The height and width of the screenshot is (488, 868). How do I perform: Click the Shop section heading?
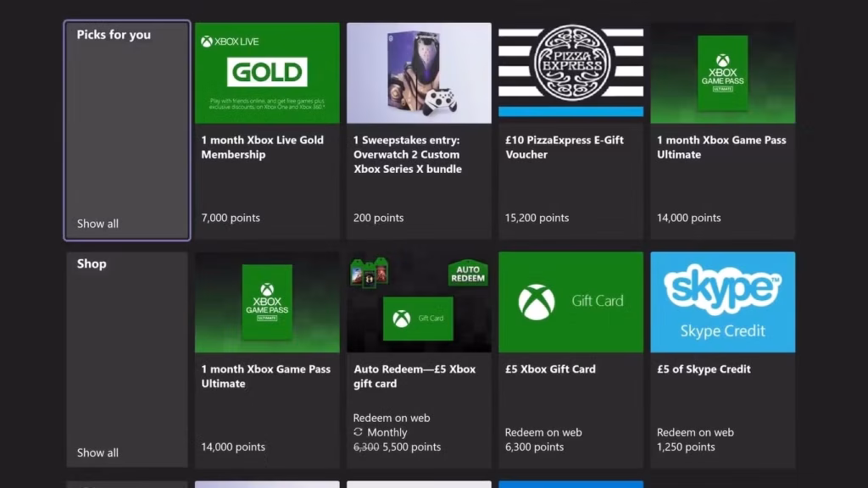(x=92, y=264)
